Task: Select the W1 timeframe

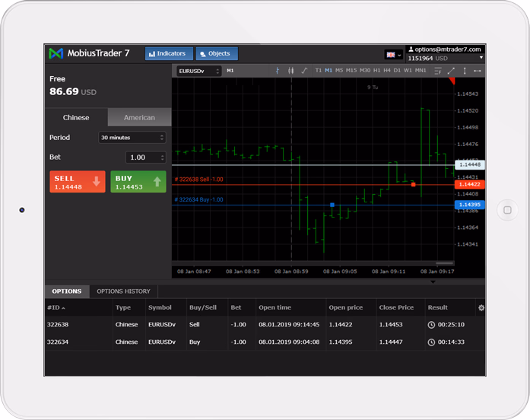Action: tap(408, 70)
